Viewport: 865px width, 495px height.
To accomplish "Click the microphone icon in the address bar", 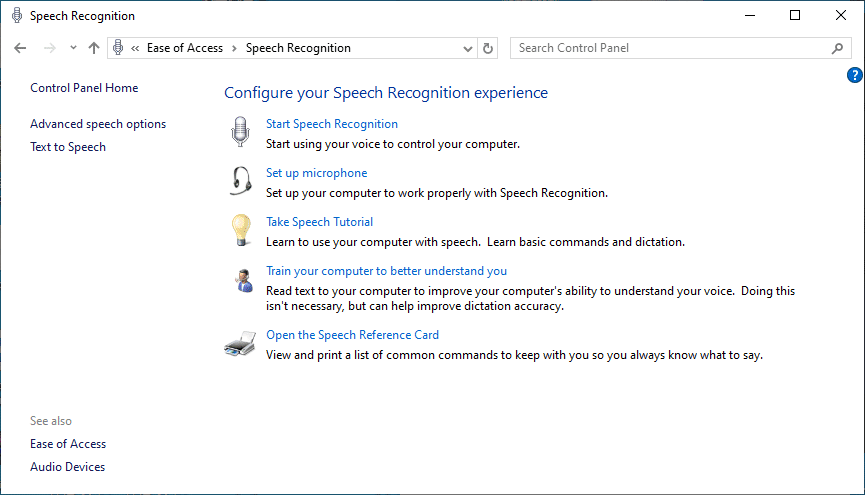I will click(118, 47).
